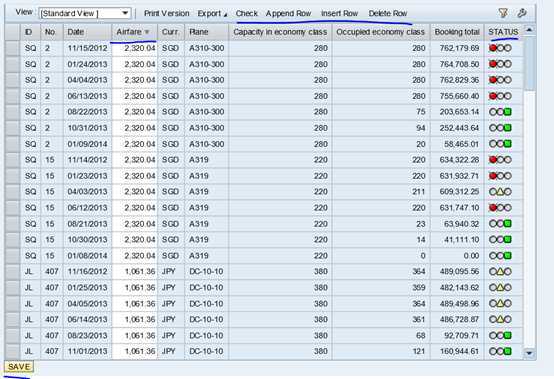Click booking total 762,179.69

pos(459,48)
